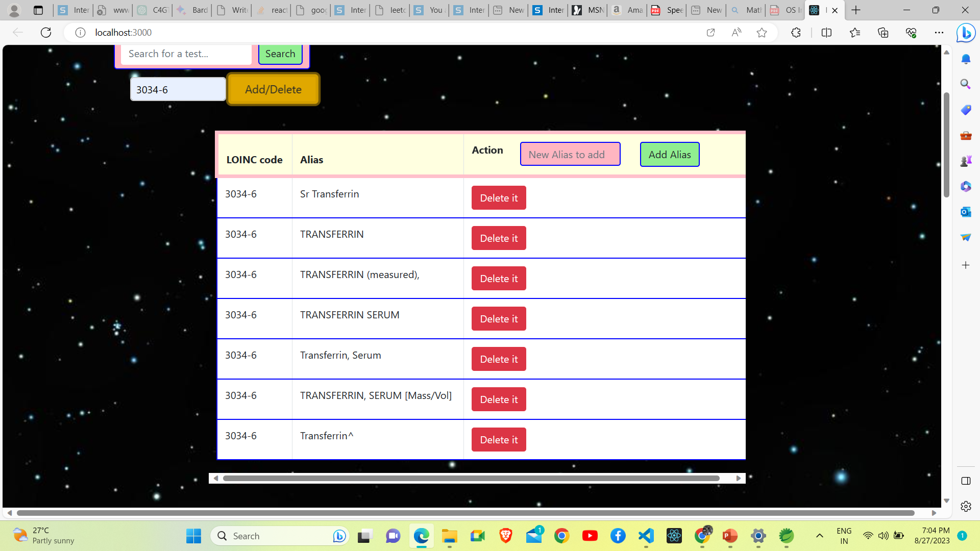Viewport: 980px width, 551px height.
Task: Switch to the Bard browser tab
Action: tap(192, 10)
